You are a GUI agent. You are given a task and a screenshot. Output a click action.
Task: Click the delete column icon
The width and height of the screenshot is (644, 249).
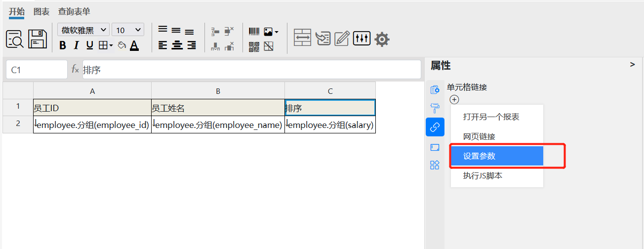click(x=229, y=47)
